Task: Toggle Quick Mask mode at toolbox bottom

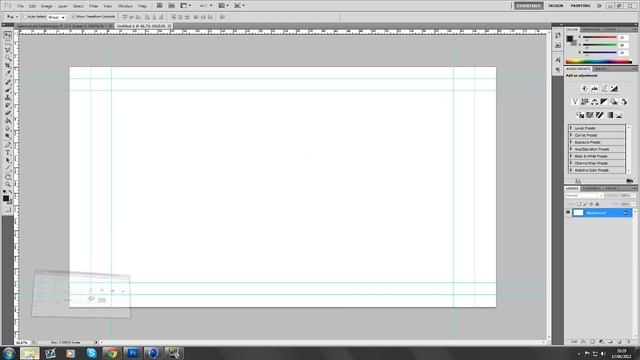Action: (x=7, y=209)
